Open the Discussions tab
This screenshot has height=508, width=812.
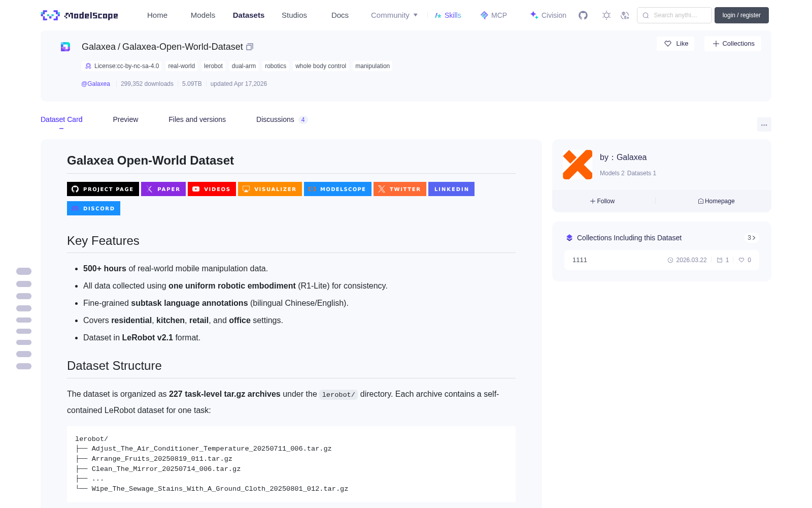[x=282, y=119]
